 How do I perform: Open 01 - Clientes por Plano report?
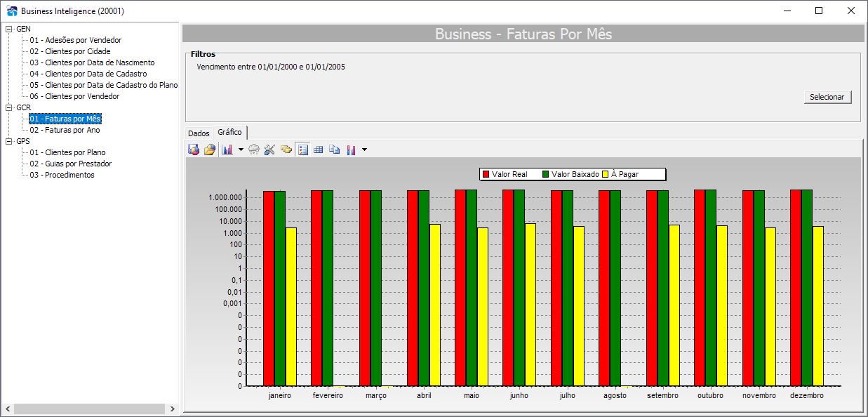point(67,152)
